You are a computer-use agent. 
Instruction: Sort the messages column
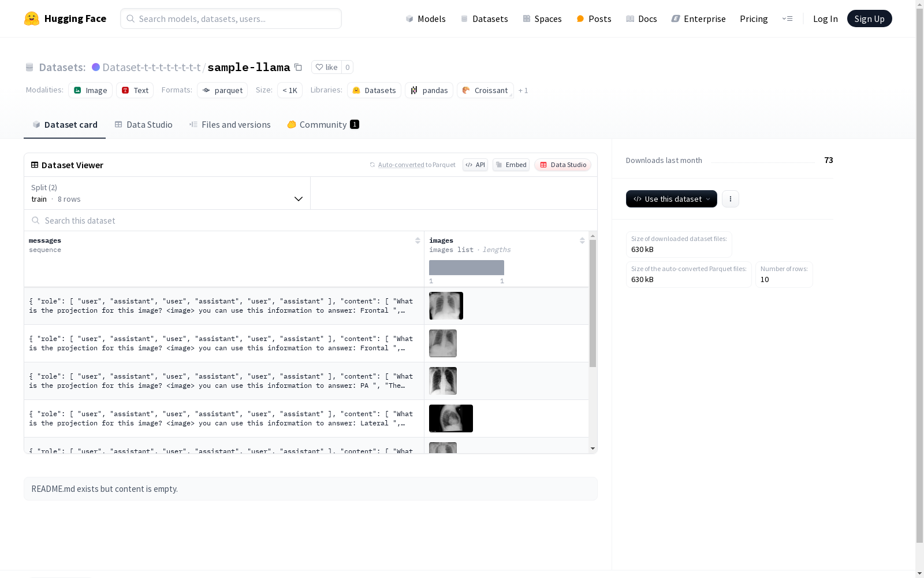[x=418, y=240]
